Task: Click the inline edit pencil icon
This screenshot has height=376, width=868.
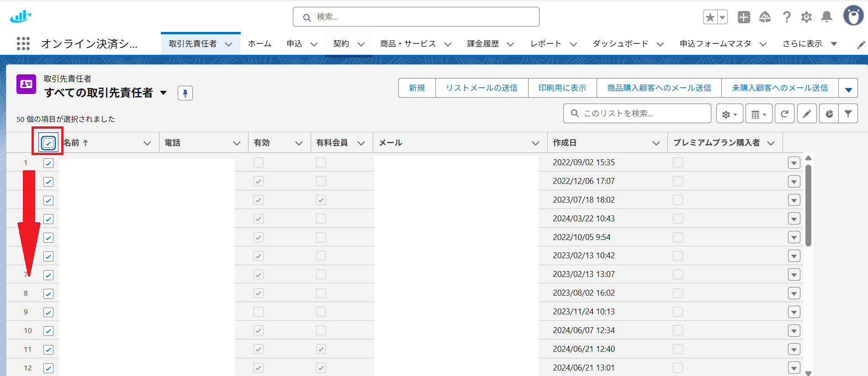Action: [x=807, y=114]
